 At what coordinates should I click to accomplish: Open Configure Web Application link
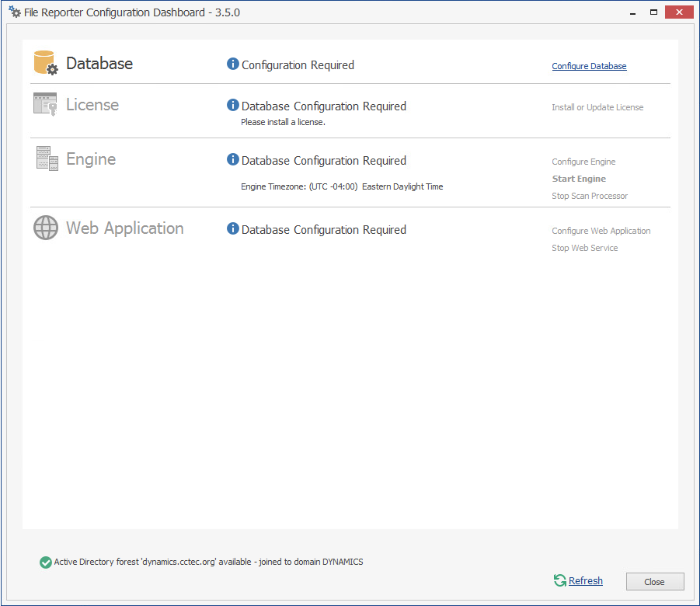click(x=601, y=231)
